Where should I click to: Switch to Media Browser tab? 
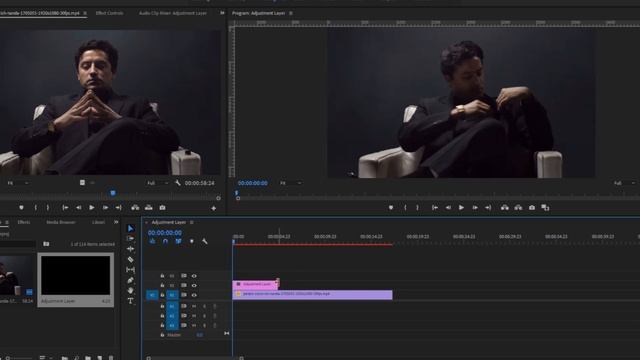tap(60, 222)
